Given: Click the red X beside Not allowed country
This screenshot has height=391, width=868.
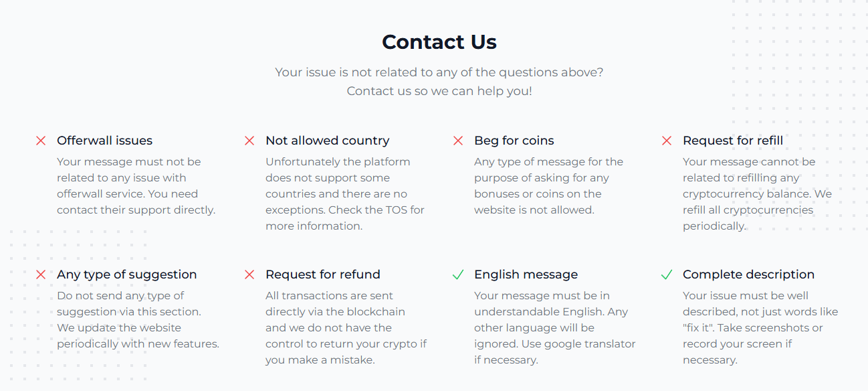Looking at the screenshot, I should point(249,141).
